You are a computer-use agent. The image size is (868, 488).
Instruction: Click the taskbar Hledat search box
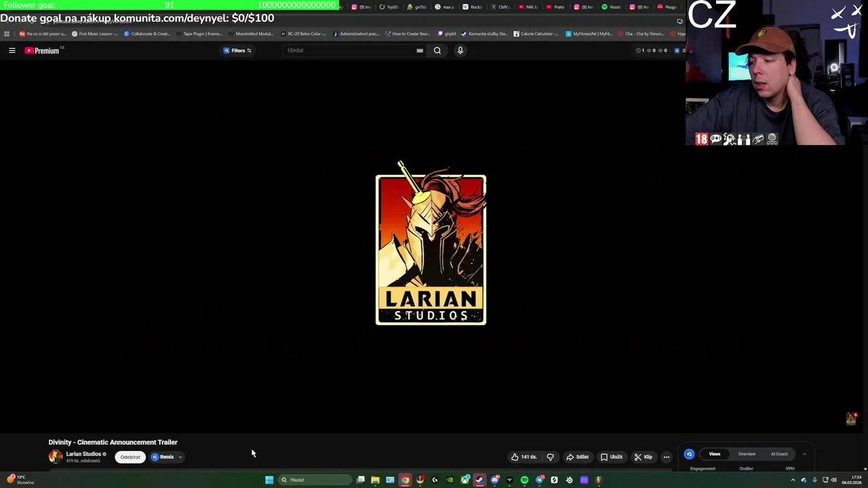(314, 480)
